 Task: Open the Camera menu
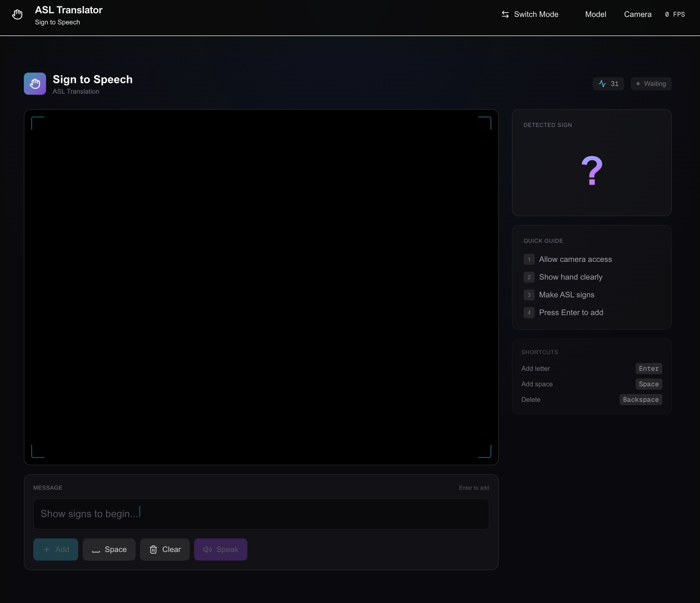pyautogui.click(x=638, y=14)
